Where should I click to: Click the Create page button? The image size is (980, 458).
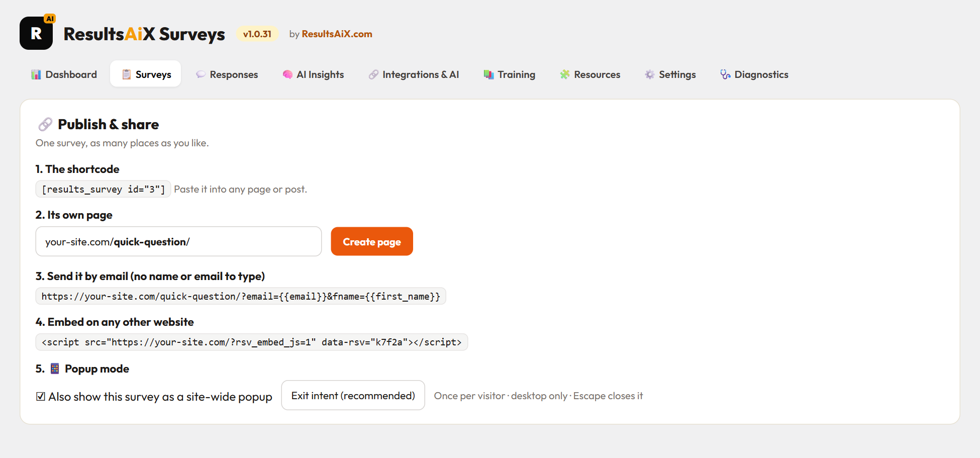(372, 241)
